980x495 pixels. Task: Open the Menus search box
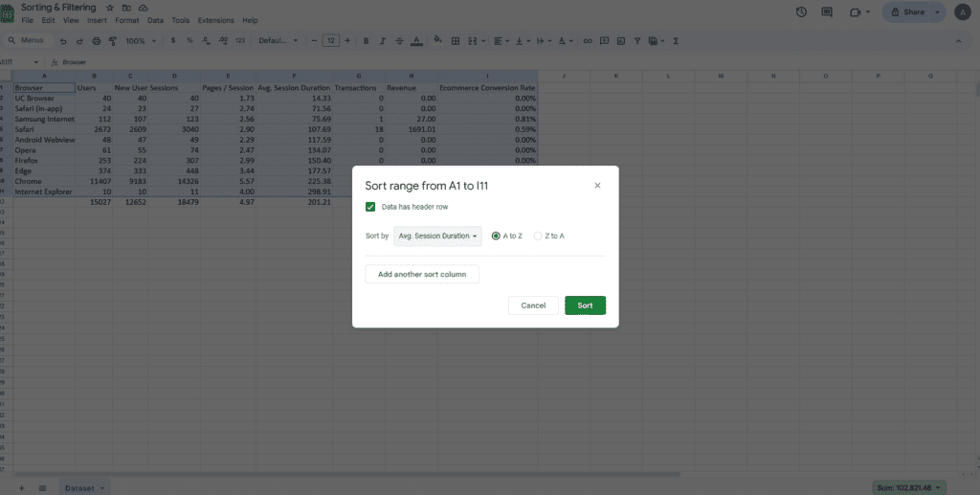click(x=26, y=40)
